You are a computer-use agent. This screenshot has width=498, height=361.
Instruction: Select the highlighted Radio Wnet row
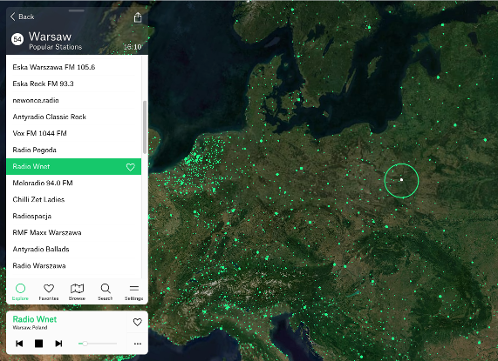pos(74,166)
